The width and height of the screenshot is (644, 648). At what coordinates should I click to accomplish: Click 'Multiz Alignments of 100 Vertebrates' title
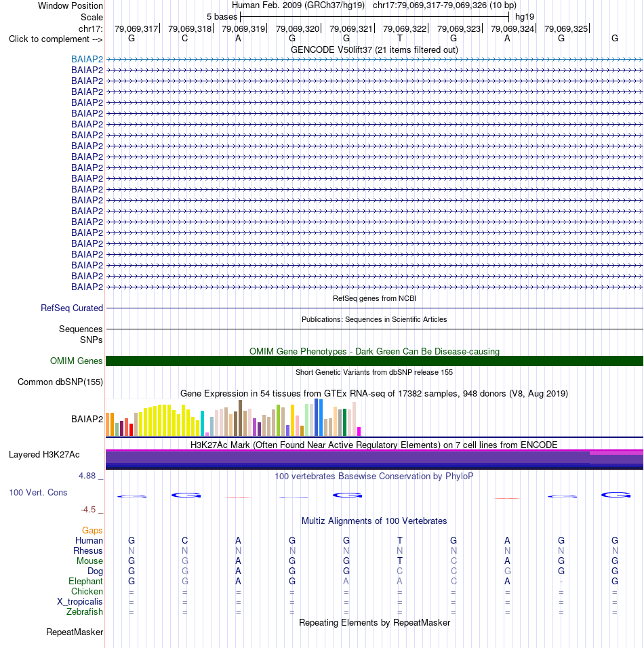click(374, 521)
